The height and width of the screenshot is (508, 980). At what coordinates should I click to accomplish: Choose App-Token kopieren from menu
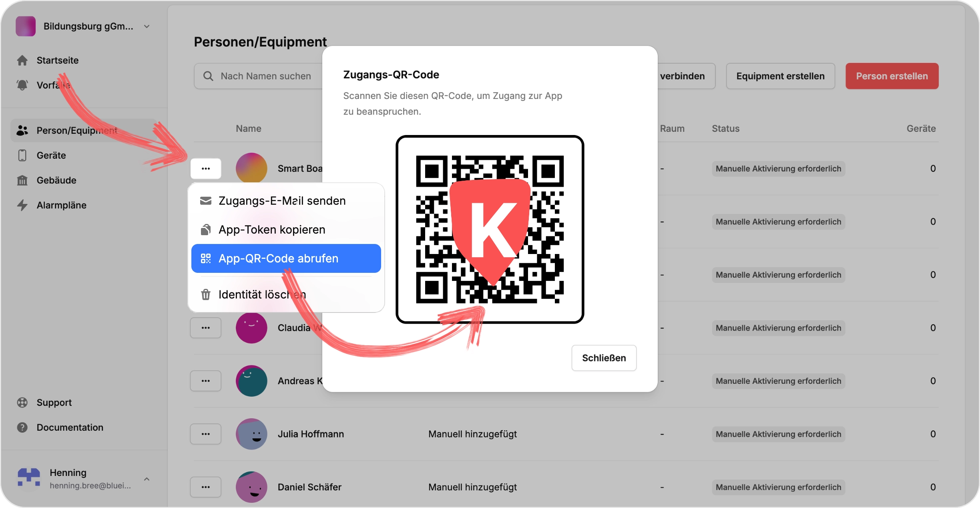(x=286, y=230)
